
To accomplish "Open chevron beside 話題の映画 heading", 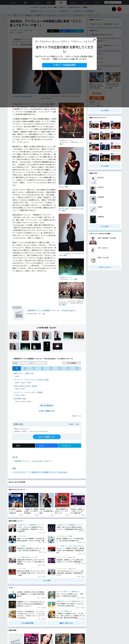I will 18,630.
